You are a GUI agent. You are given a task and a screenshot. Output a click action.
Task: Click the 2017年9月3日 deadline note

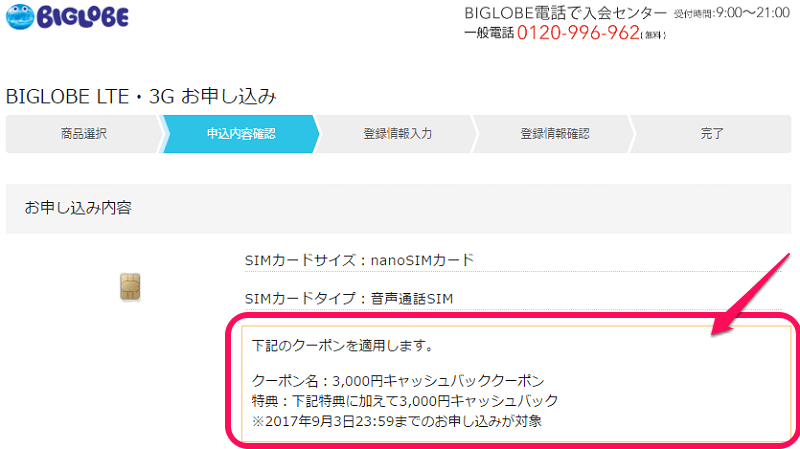[396, 421]
